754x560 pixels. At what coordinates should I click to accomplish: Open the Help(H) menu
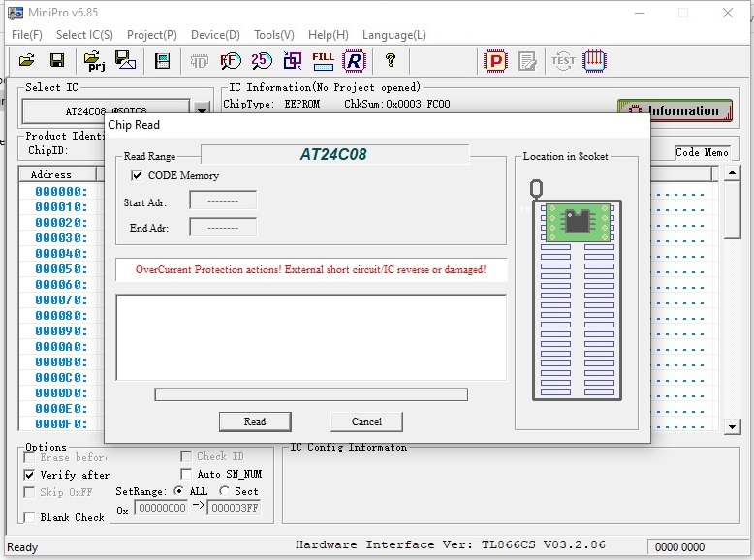click(329, 35)
